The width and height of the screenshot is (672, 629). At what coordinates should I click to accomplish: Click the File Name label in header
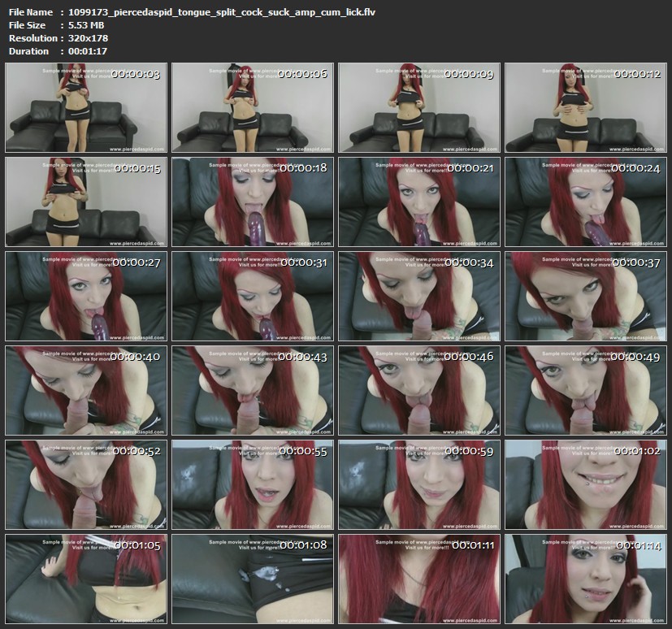[30, 12]
